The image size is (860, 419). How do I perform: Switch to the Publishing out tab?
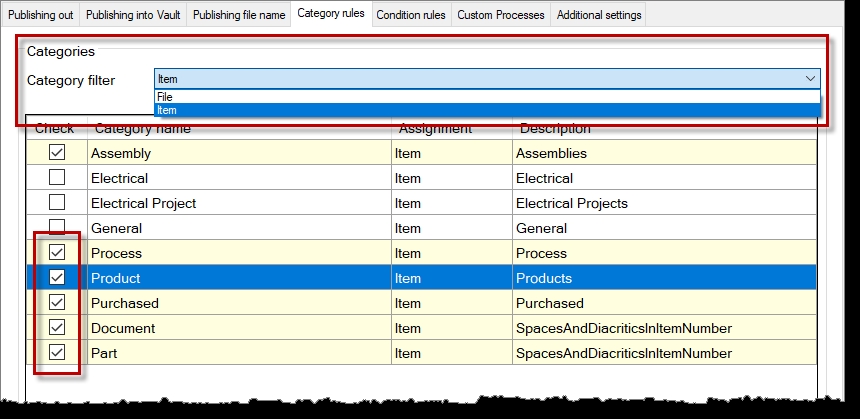[x=40, y=15]
